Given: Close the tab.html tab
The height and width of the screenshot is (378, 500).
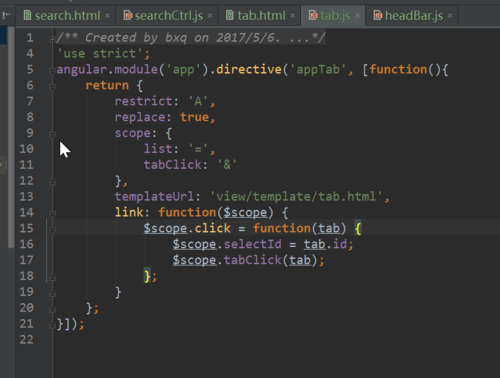Looking at the screenshot, I should click(x=292, y=16).
